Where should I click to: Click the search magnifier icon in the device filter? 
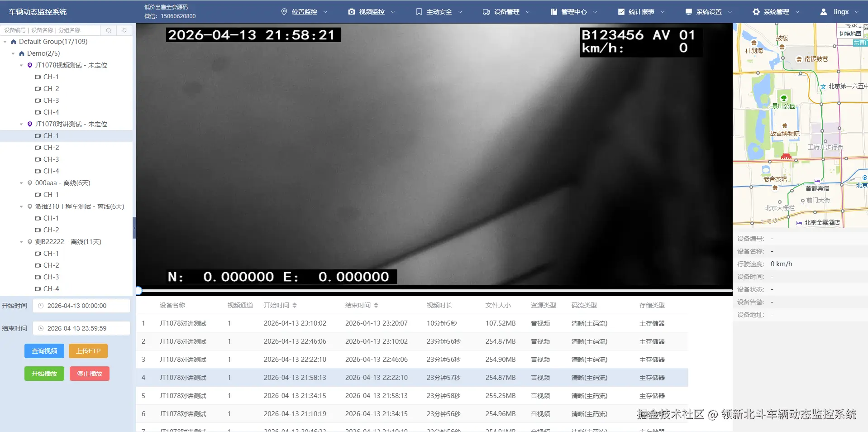109,30
